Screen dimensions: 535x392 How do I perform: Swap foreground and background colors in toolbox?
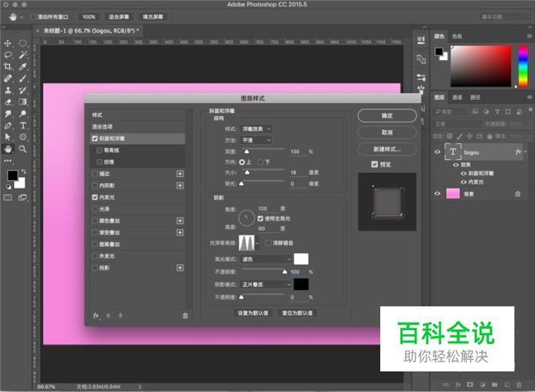pos(24,170)
